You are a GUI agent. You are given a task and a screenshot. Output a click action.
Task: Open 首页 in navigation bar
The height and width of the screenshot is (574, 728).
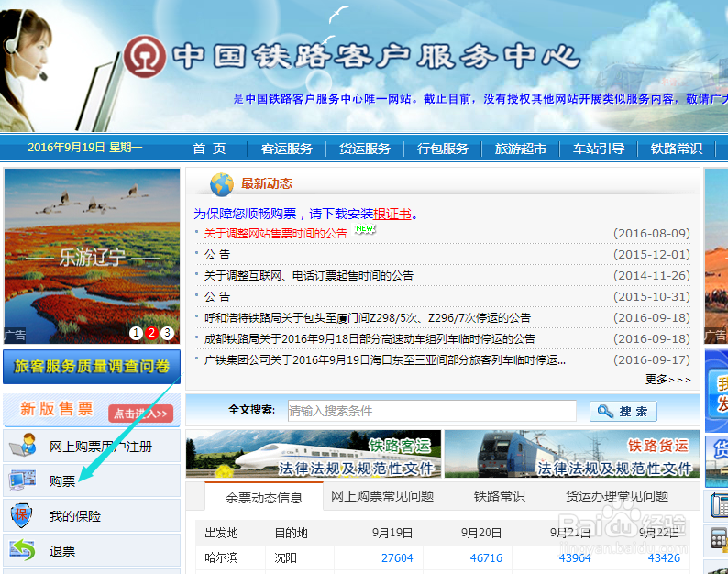click(209, 149)
